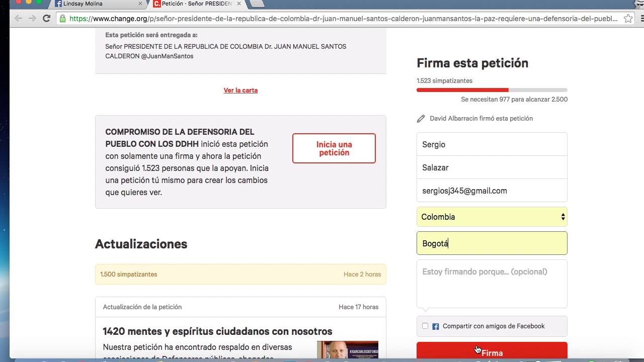The height and width of the screenshot is (362, 644).
Task: Click the Change.org favicon on Petición tab
Action: [157, 4]
